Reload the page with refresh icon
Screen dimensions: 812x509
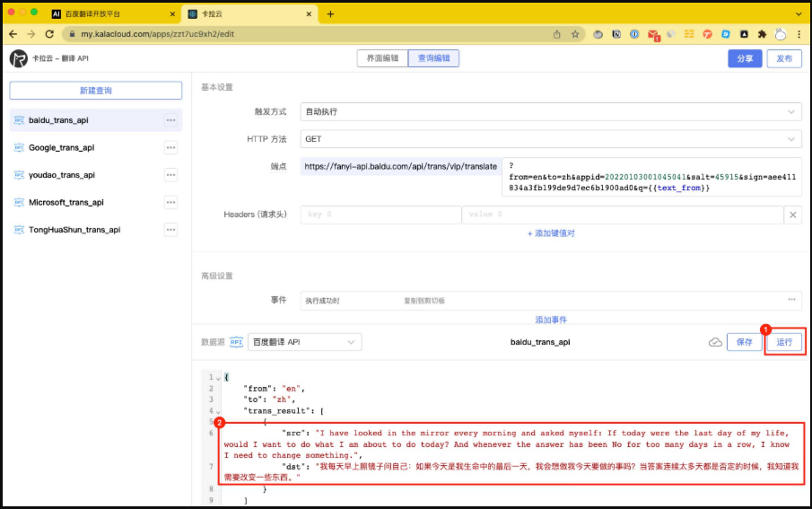click(x=49, y=34)
